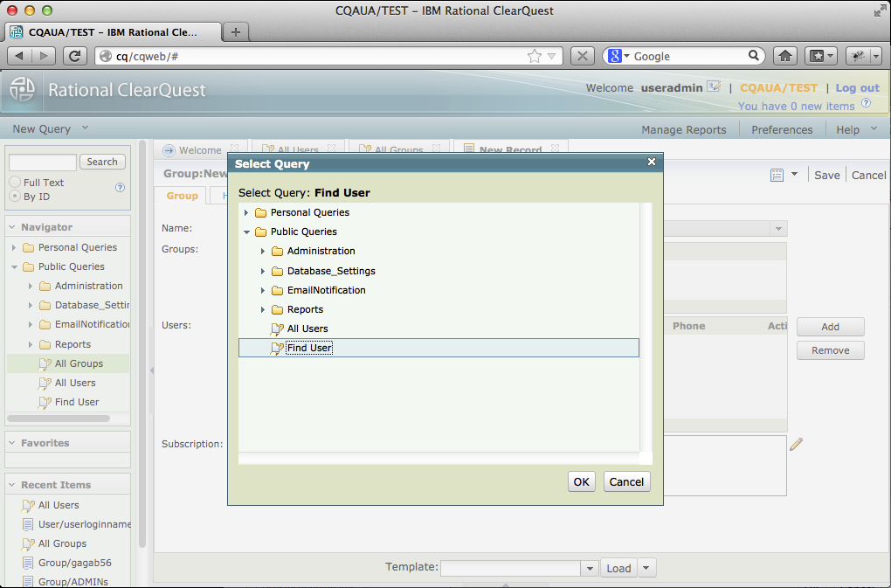Collapse the Favorites panel section
Viewport: 891px width, 588px height.
[12, 443]
